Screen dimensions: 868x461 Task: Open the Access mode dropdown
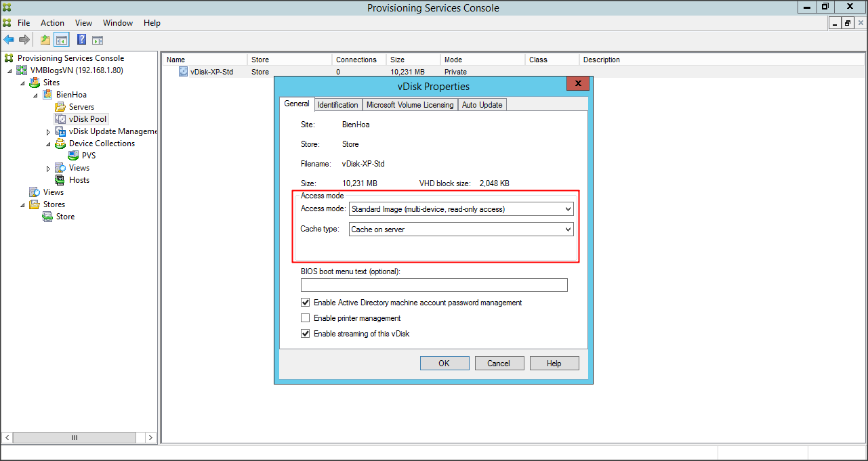[x=461, y=209]
